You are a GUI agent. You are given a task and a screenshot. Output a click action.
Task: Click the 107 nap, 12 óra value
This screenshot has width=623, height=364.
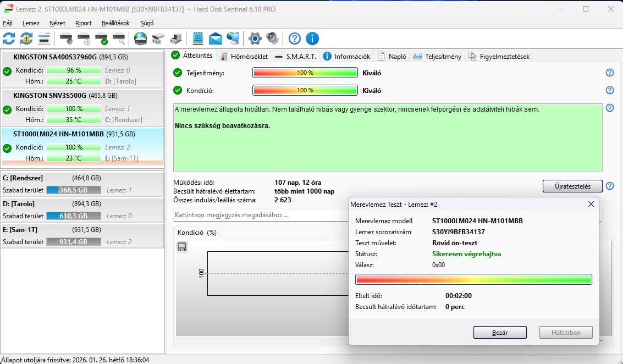coord(298,183)
